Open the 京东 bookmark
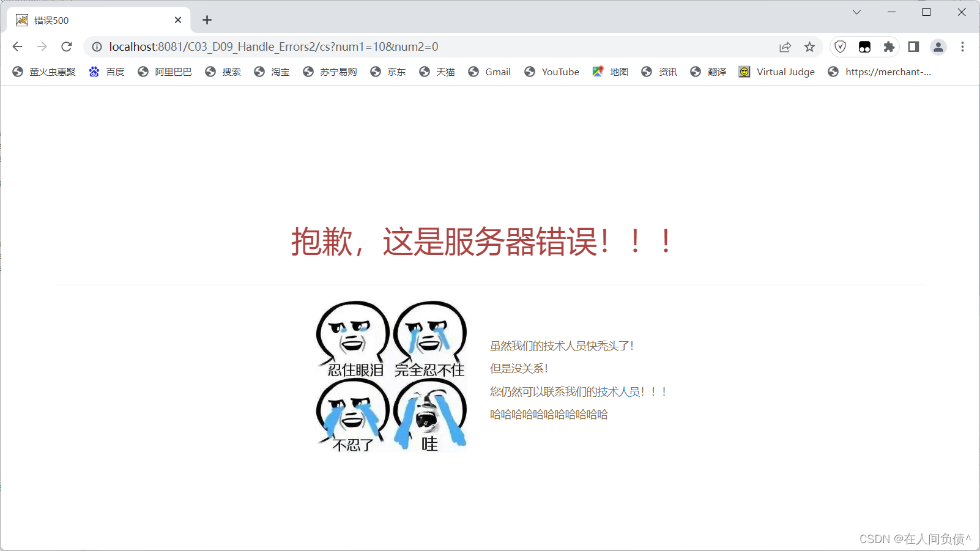Screen dimensions: 980x551 pos(388,72)
